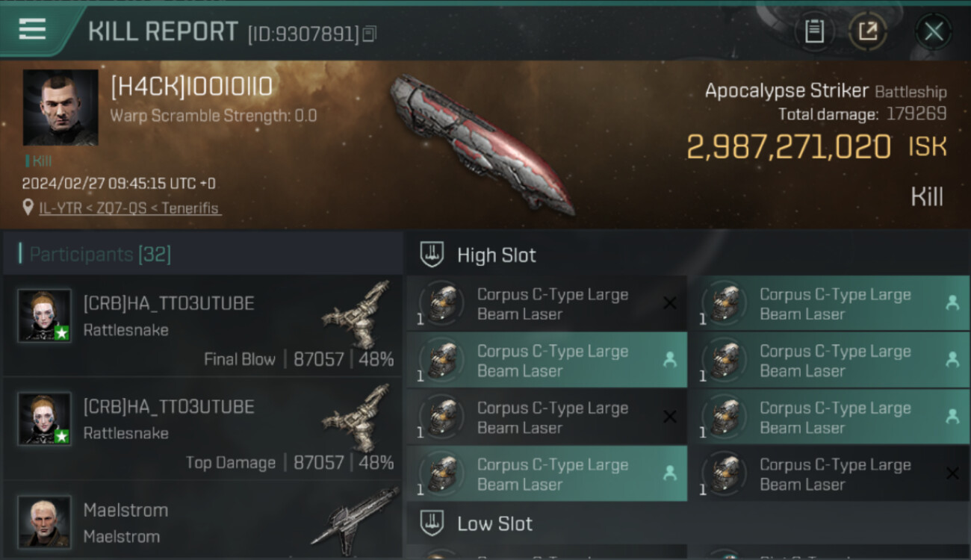
Task: Click the Apocalypse Striker ship image
Action: [482, 143]
